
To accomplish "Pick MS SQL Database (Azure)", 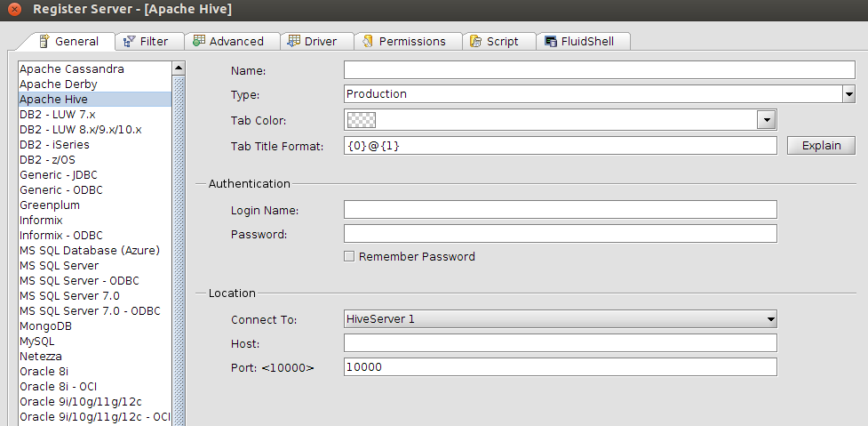I will (95, 251).
